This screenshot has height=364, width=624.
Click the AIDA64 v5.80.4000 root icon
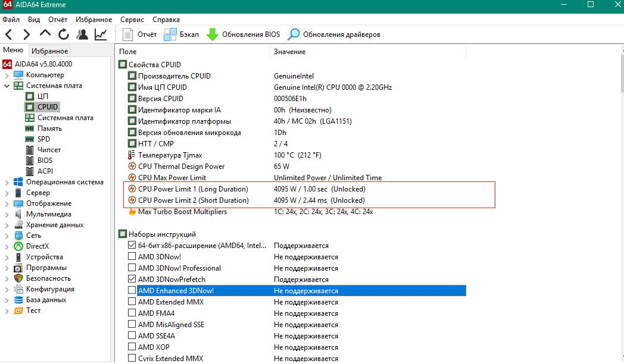[x=7, y=64]
